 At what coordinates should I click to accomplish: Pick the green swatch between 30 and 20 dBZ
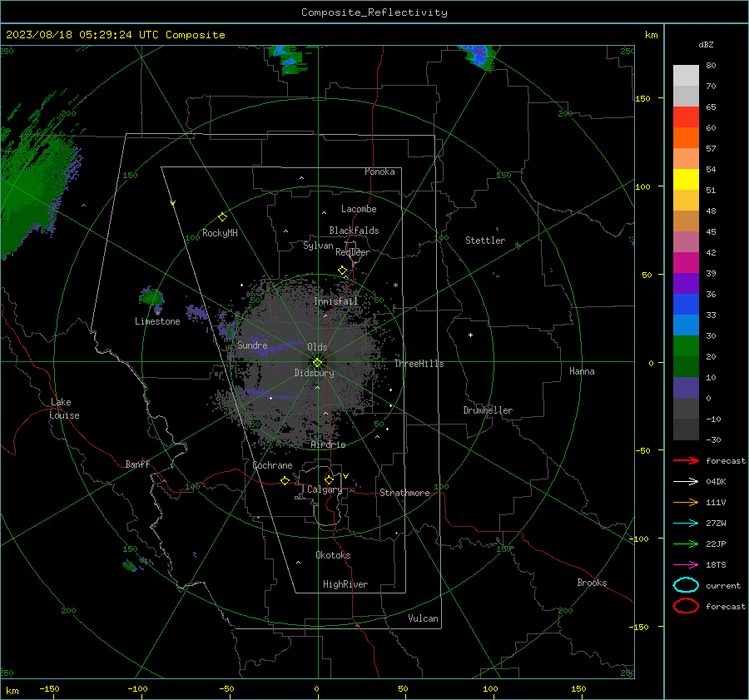pyautogui.click(x=686, y=346)
